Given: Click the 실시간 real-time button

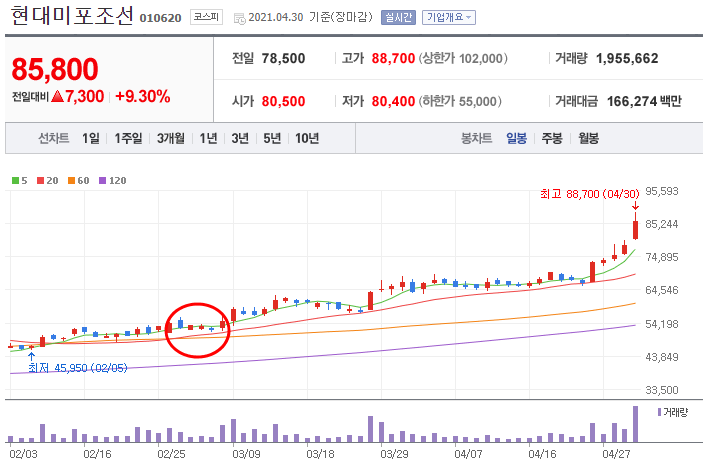Looking at the screenshot, I should 398,17.
